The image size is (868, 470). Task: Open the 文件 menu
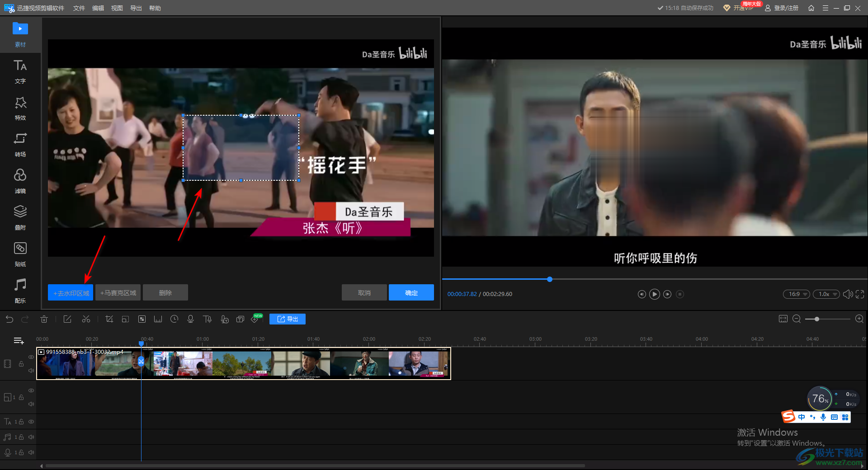pyautogui.click(x=79, y=8)
